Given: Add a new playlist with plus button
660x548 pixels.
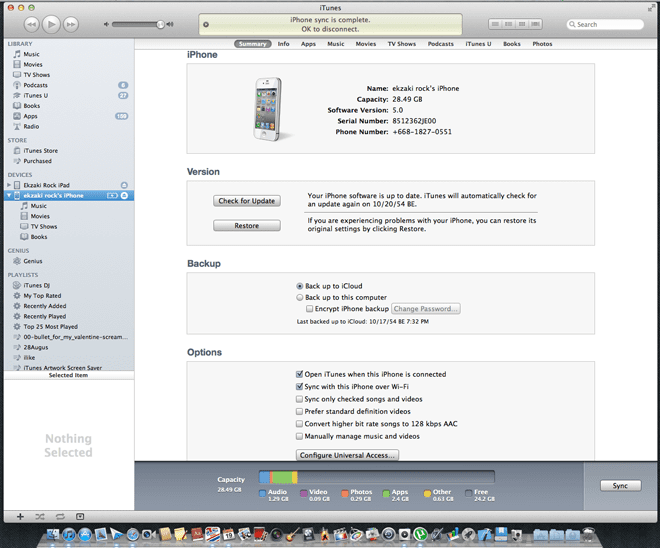Looking at the screenshot, I should (x=20, y=516).
